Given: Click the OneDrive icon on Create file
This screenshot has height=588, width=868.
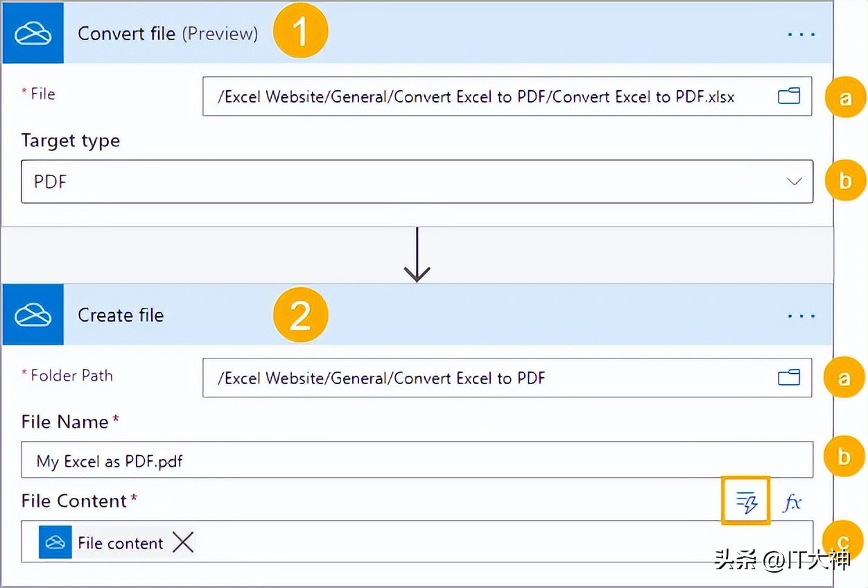Looking at the screenshot, I should pos(33,315).
